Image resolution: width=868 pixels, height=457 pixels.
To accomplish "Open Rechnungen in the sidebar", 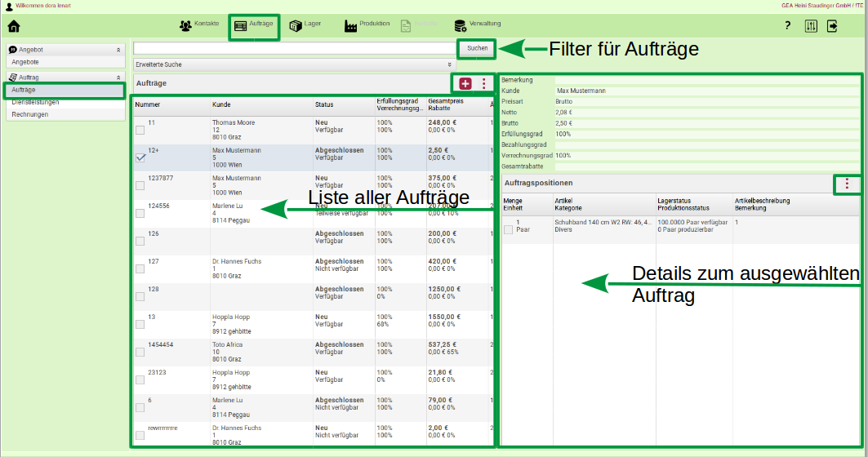I will pyautogui.click(x=30, y=115).
